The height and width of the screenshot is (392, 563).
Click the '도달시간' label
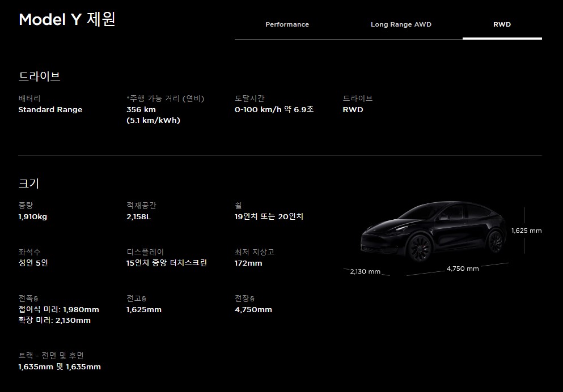pos(249,98)
